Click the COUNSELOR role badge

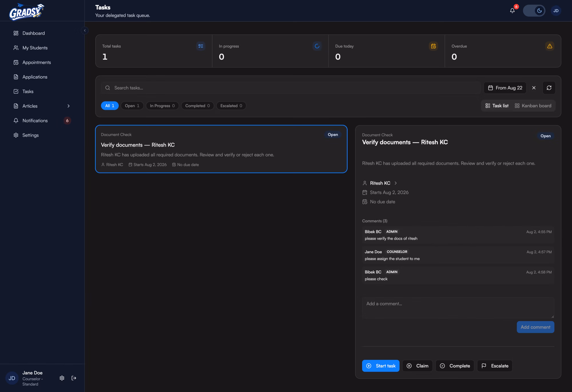(397, 252)
